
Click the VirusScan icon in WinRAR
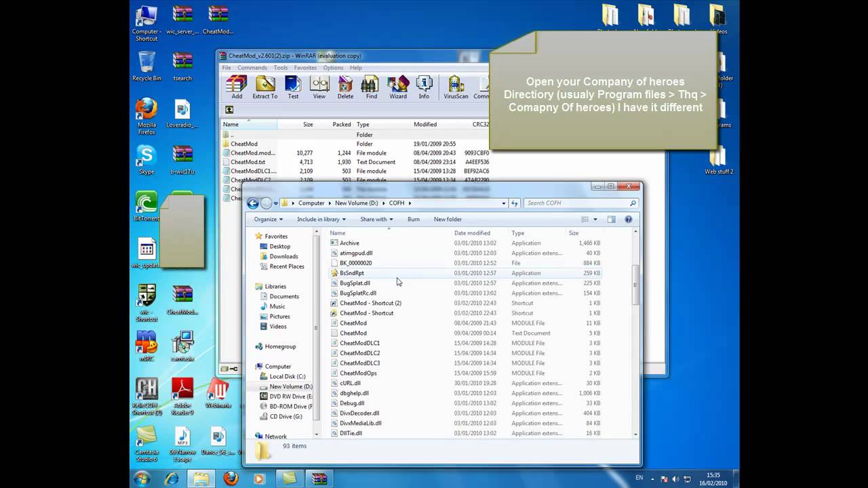pyautogui.click(x=456, y=87)
